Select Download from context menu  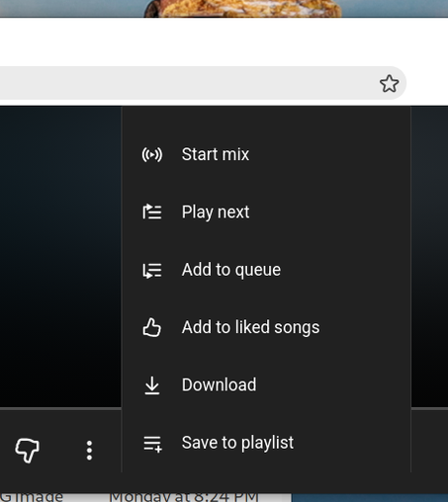[x=266, y=385]
